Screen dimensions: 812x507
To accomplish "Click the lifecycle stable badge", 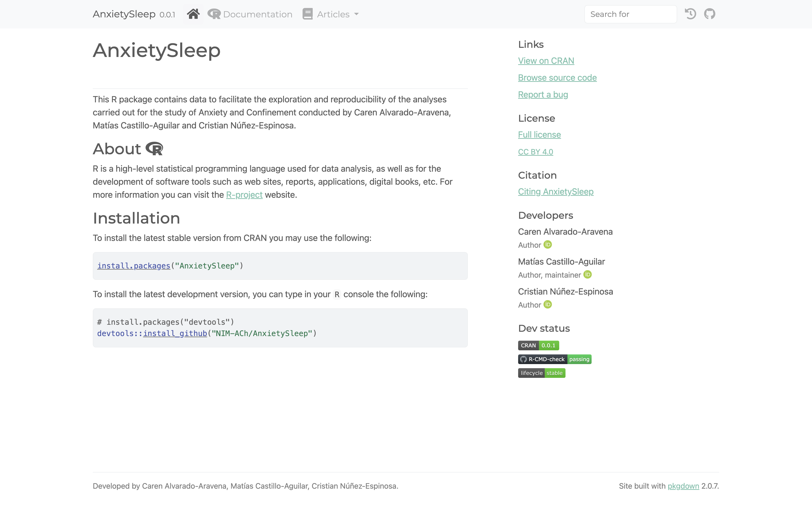I will coord(541,373).
